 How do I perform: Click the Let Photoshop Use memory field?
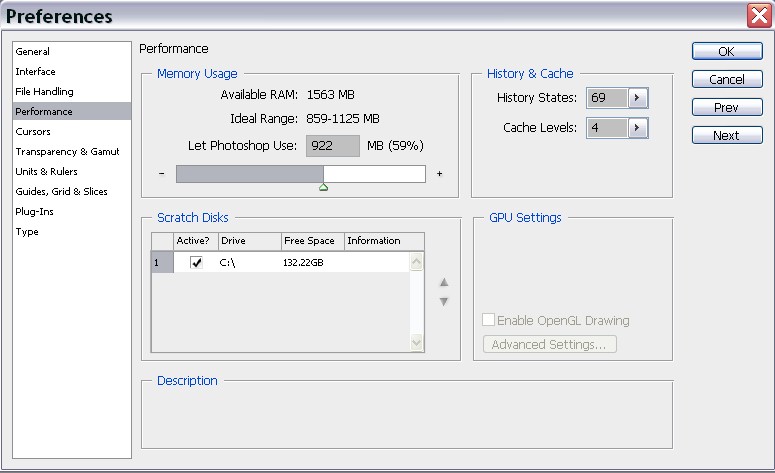click(333, 146)
